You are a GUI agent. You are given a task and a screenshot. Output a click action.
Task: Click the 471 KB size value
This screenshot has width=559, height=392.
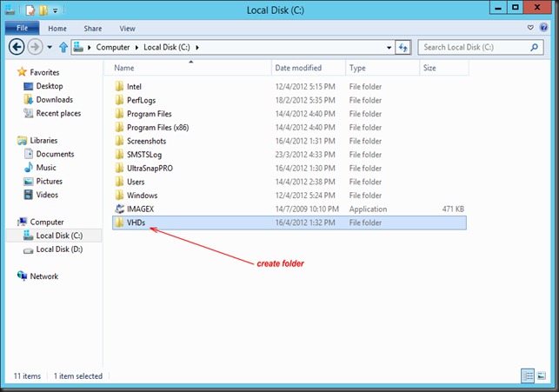pyautogui.click(x=453, y=209)
